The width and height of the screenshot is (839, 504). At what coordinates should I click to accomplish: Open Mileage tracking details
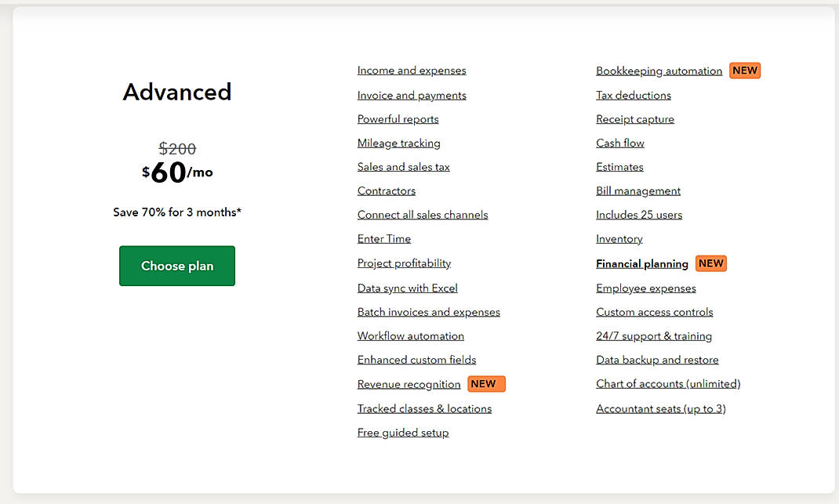tap(398, 143)
